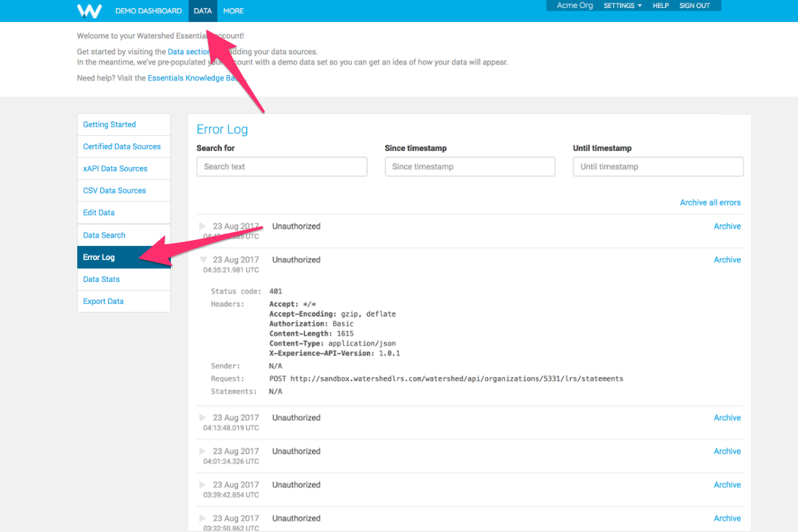Open Data Search in the sidebar
Image resolution: width=798 pixels, height=532 pixels.
124,235
